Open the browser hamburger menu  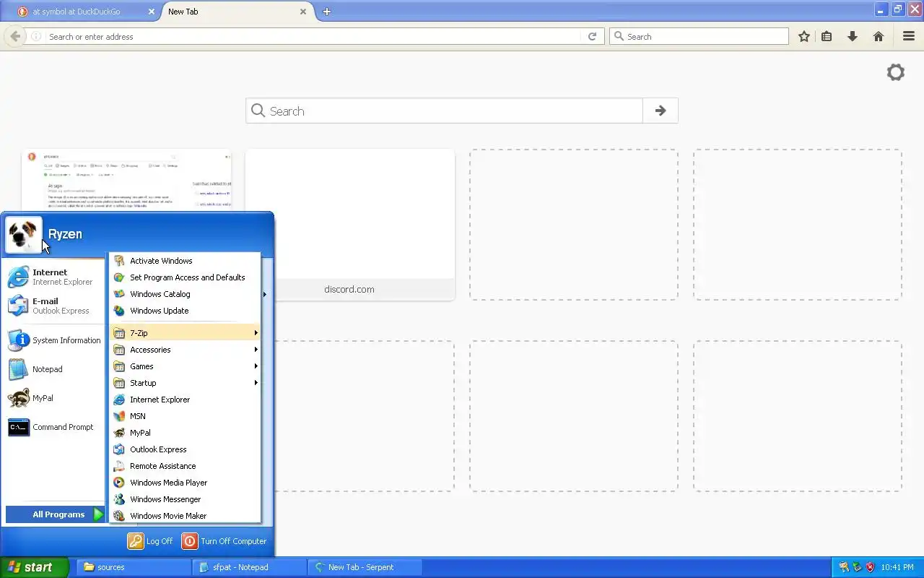click(x=909, y=36)
